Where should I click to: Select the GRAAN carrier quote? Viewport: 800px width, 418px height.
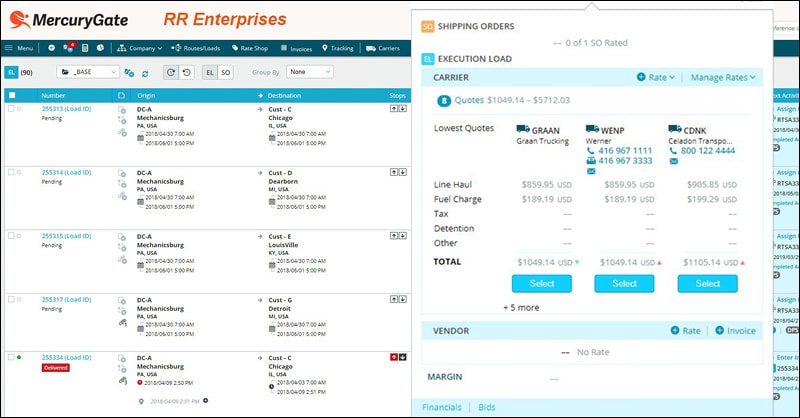click(542, 284)
